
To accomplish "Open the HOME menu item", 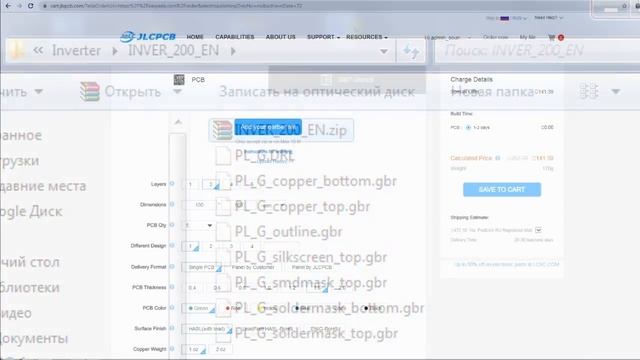I will tap(195, 37).
